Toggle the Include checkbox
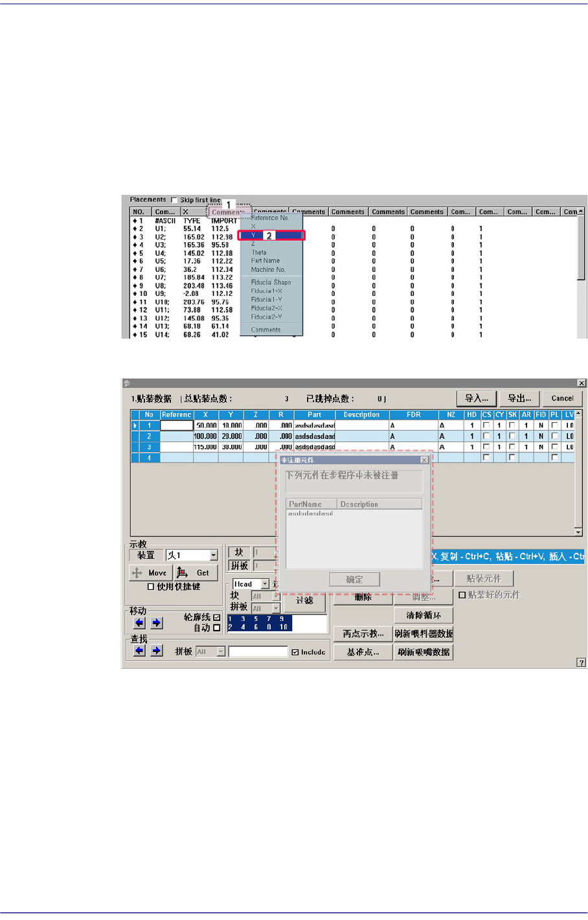Viewport: 588px width, 920px height. click(295, 652)
